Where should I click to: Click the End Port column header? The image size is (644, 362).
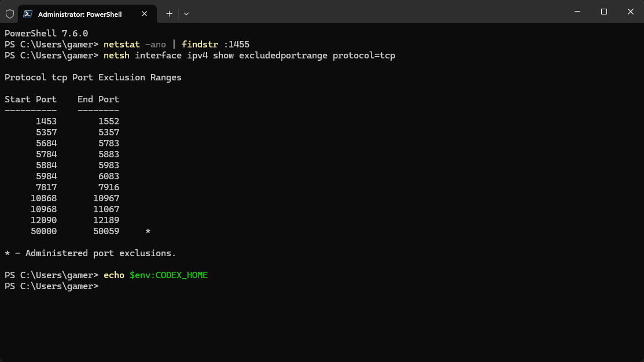pyautogui.click(x=98, y=99)
